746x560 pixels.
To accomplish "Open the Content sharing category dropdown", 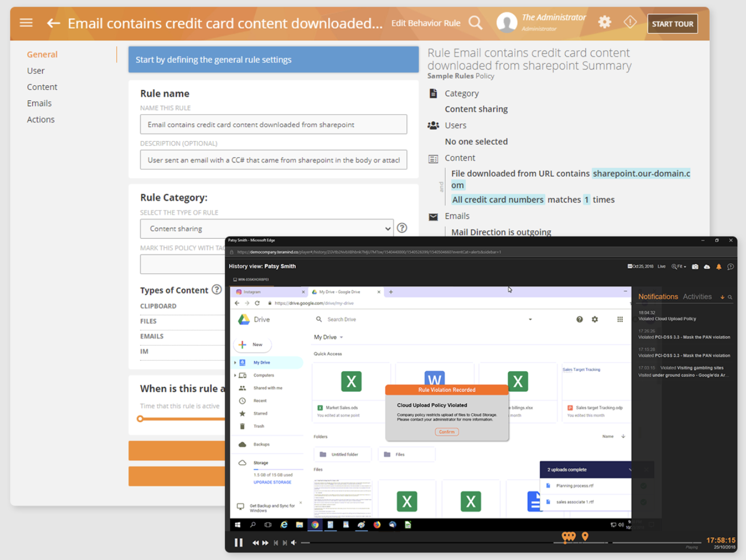I will click(267, 229).
